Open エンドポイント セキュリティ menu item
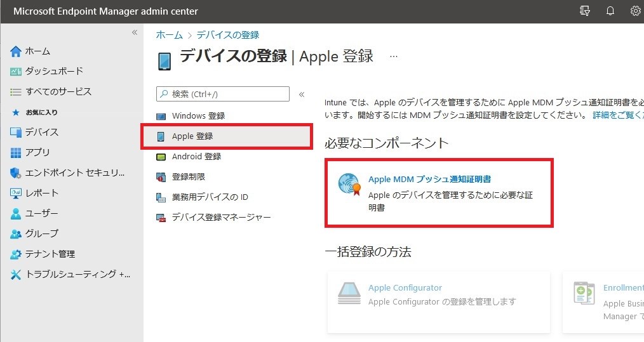The width and height of the screenshot is (644, 342). (75, 173)
